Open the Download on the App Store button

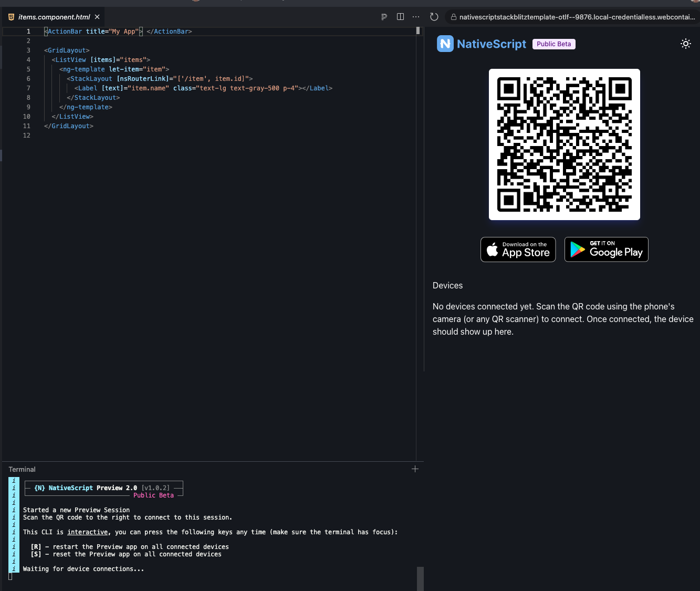tap(518, 250)
